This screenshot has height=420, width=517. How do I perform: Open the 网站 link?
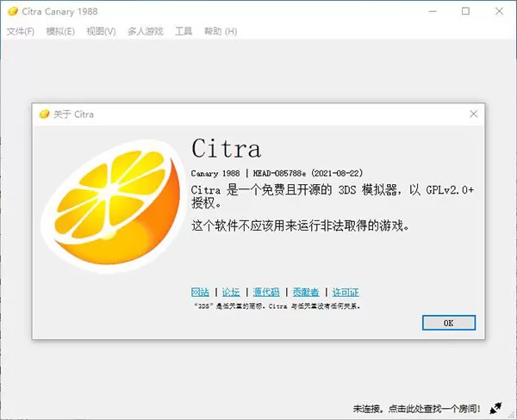click(200, 292)
